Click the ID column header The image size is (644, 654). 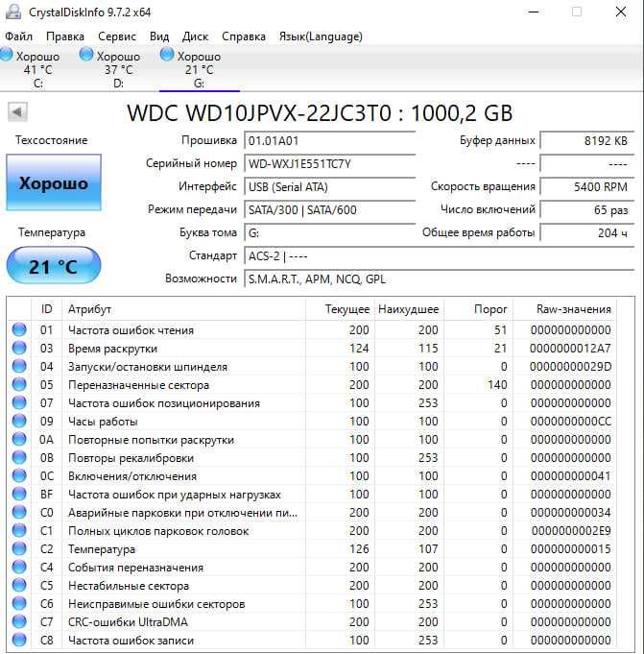pyautogui.click(x=47, y=309)
